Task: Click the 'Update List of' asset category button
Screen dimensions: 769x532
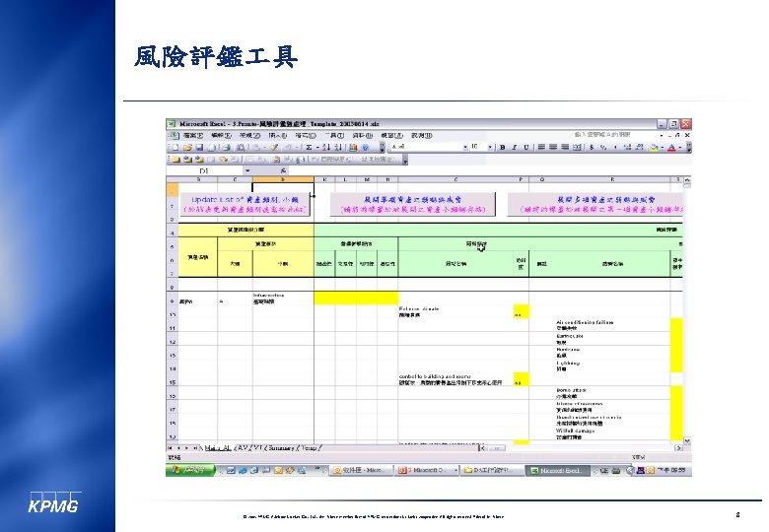Action: (x=245, y=205)
